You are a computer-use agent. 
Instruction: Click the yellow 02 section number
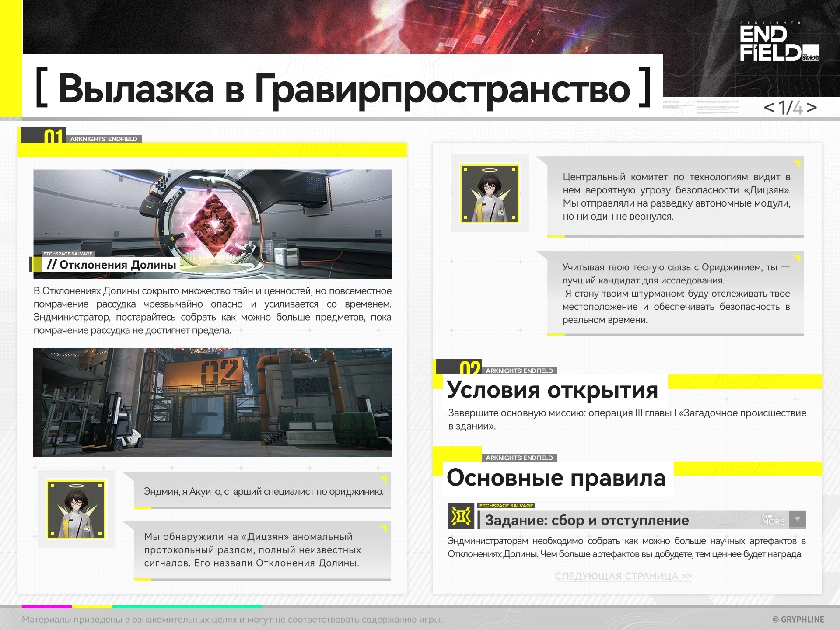[469, 368]
